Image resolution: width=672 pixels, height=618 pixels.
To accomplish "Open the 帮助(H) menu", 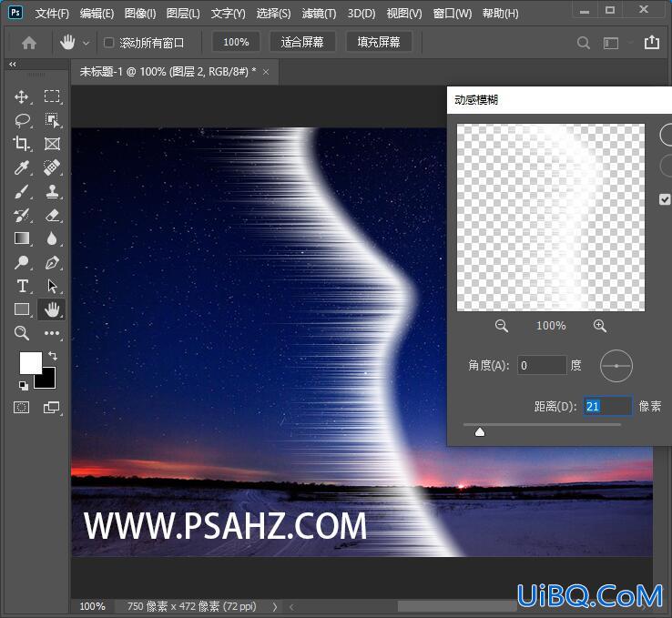I will click(x=500, y=14).
